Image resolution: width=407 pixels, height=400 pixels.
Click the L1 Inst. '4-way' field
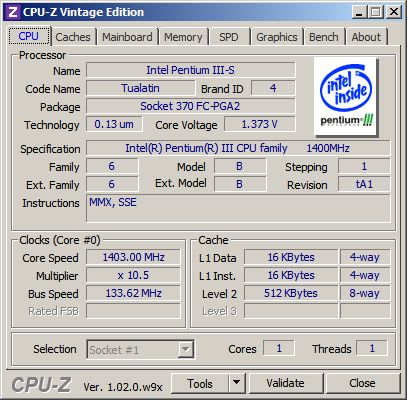365,275
